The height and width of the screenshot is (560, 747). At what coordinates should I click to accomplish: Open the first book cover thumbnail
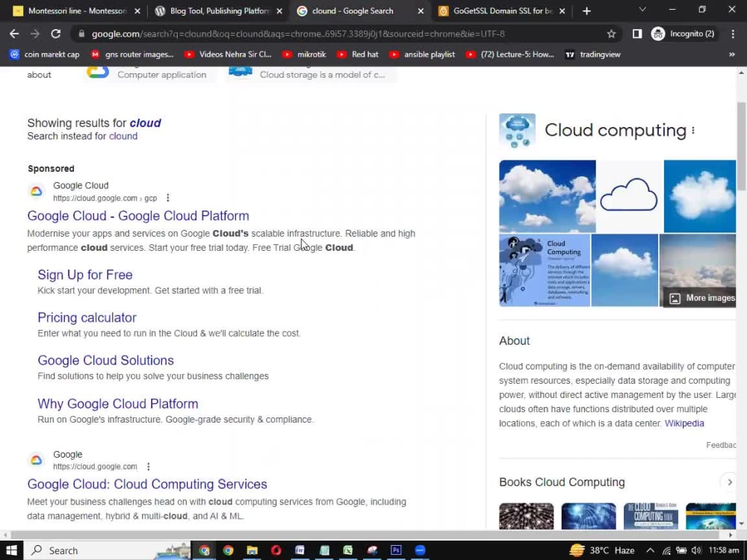[x=527, y=516]
